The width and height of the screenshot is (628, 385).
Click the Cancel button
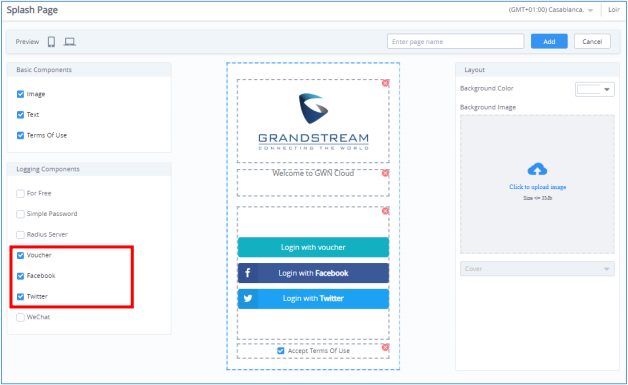592,41
